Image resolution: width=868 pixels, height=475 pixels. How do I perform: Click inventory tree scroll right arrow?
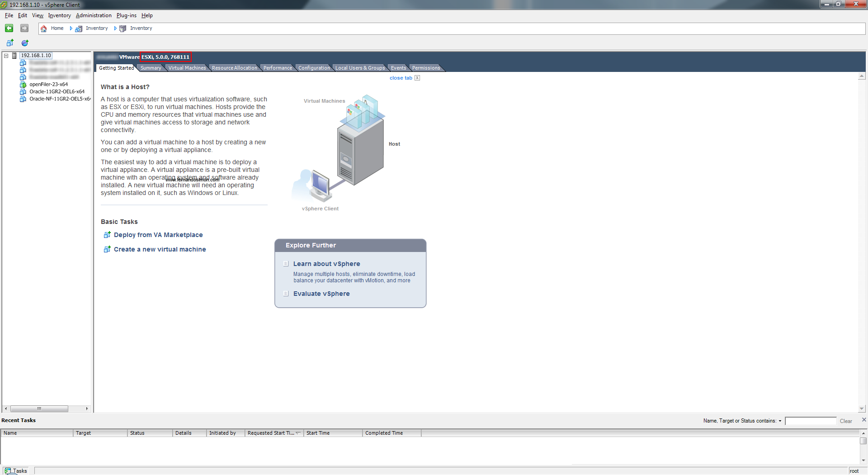click(87, 408)
